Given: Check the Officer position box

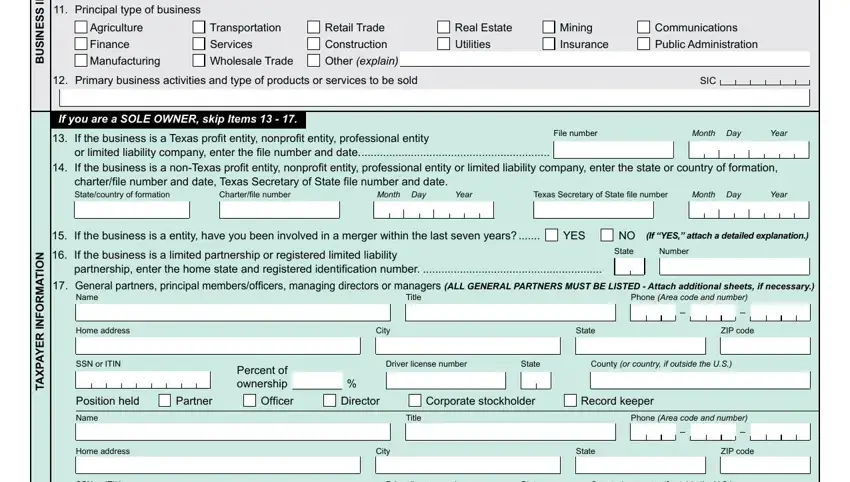Looking at the screenshot, I should (x=249, y=401).
